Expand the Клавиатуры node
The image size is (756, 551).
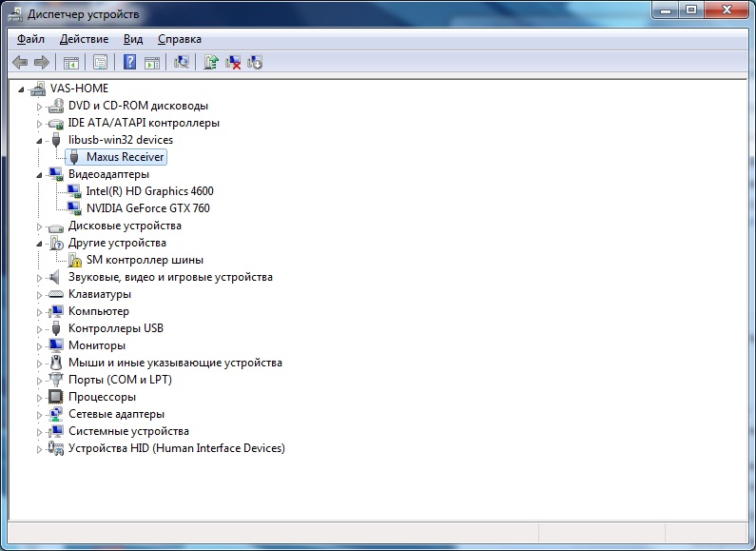[x=40, y=295]
